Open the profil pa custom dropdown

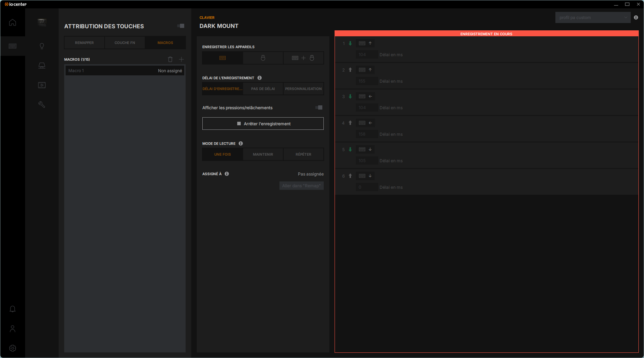[593, 17]
